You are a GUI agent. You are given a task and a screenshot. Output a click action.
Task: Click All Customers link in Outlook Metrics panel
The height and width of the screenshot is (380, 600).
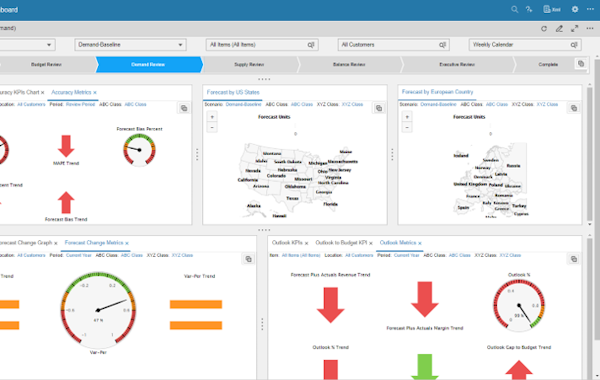tap(359, 255)
